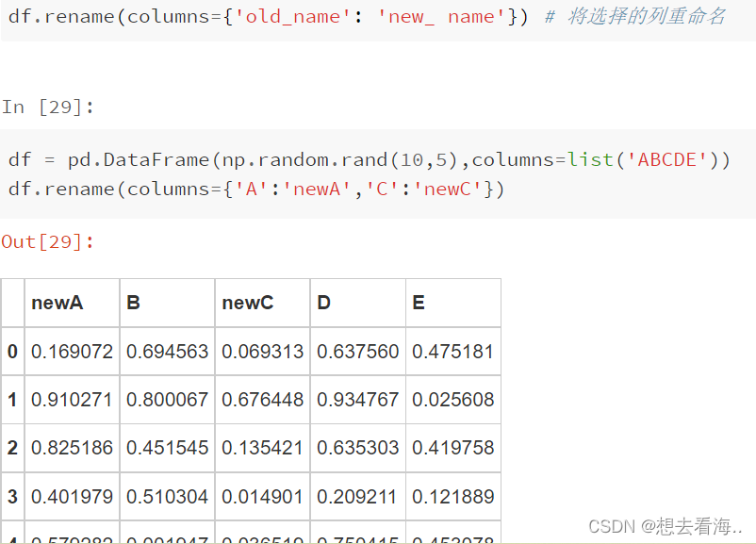
Task: Click the pd.DataFrame code line
Action: pyautogui.click(x=370, y=159)
